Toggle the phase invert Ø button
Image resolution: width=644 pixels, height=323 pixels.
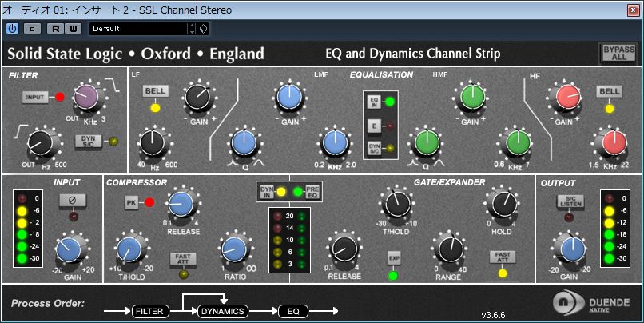(72, 201)
